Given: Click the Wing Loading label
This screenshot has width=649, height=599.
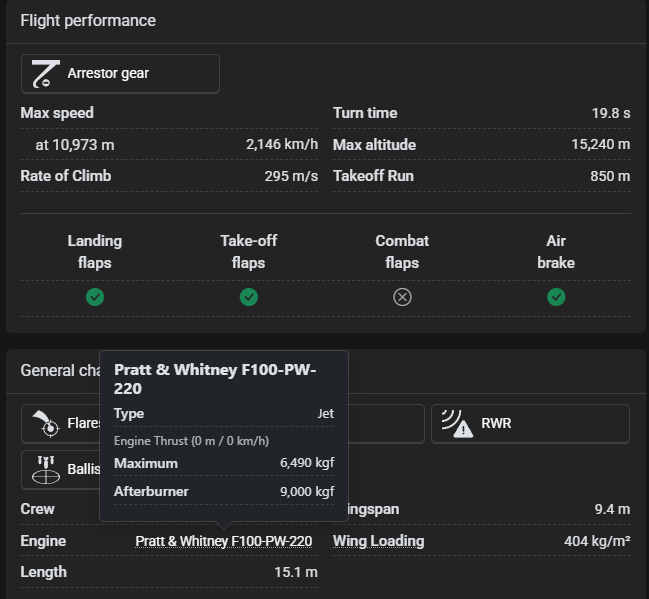Looking at the screenshot, I should [378, 541].
